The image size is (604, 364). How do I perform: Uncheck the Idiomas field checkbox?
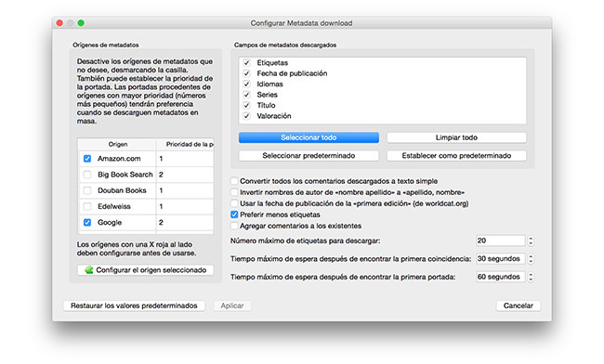[246, 84]
